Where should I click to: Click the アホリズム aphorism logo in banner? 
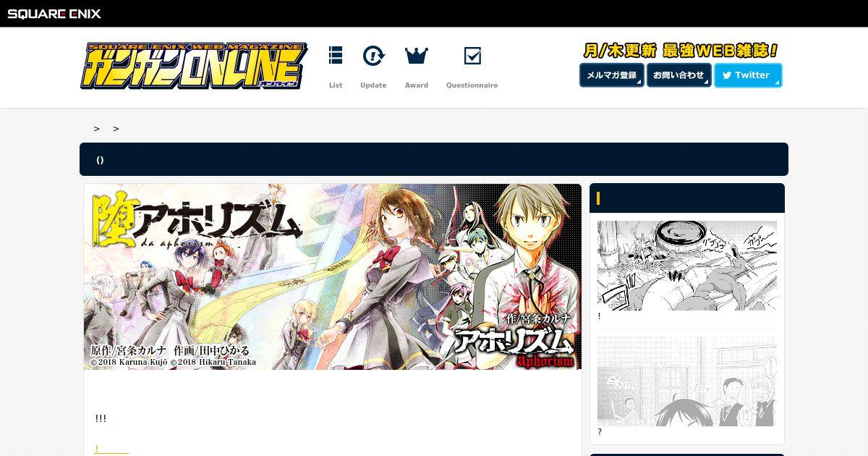point(515,346)
